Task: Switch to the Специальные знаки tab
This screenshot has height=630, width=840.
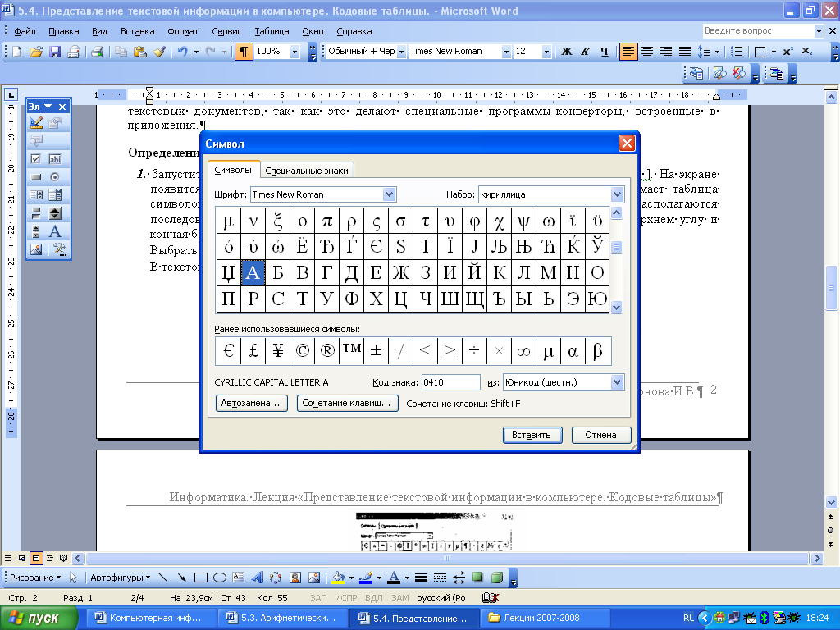Action: [307, 171]
